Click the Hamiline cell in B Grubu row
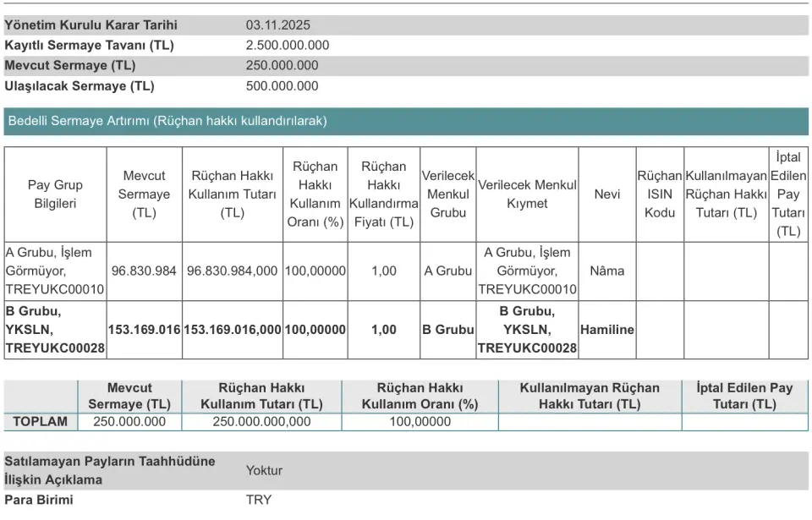 point(606,330)
